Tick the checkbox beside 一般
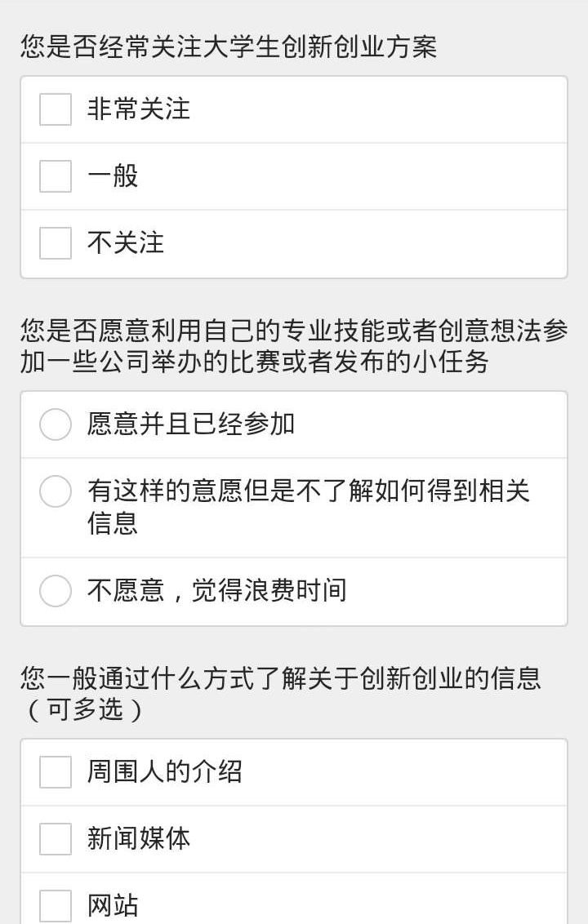 tap(56, 176)
